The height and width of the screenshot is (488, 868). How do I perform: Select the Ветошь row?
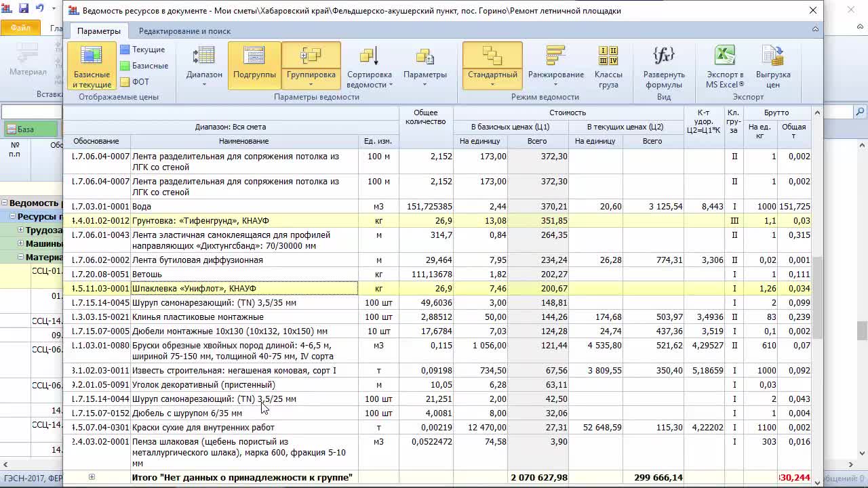click(x=436, y=274)
